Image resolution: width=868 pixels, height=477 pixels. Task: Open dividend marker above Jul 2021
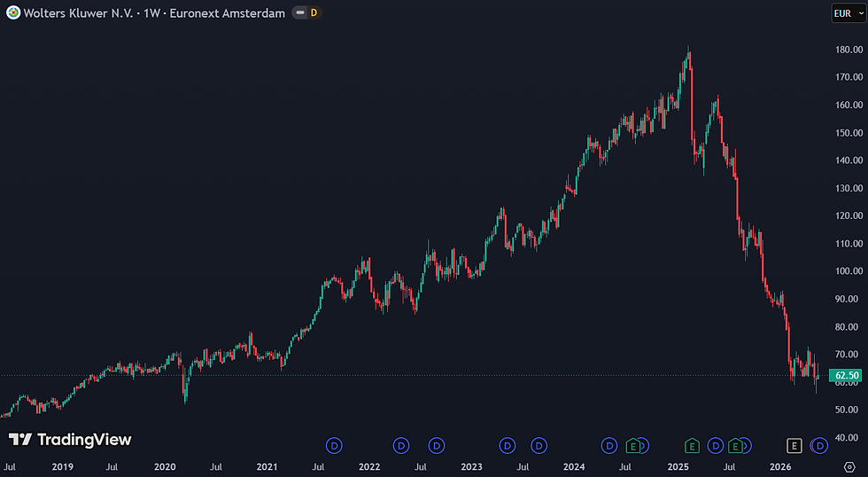(334, 445)
